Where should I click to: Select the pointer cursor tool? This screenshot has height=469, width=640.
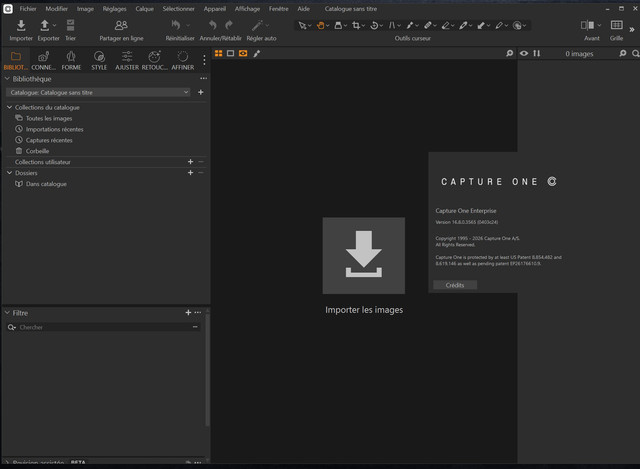pos(302,25)
